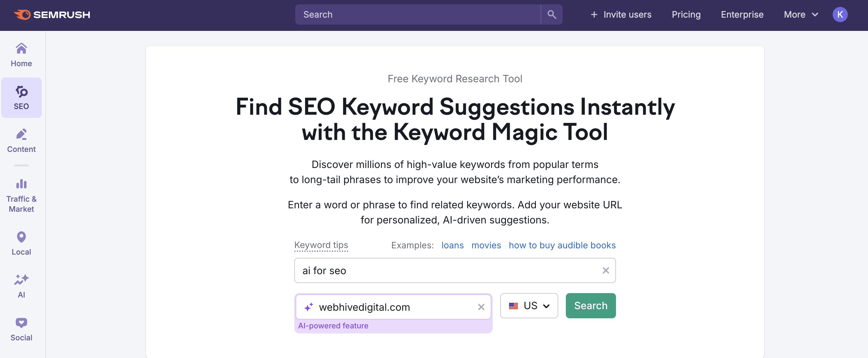Viewport: 868px width, 358px height.
Task: Open the Social sidebar section
Action: click(21, 329)
